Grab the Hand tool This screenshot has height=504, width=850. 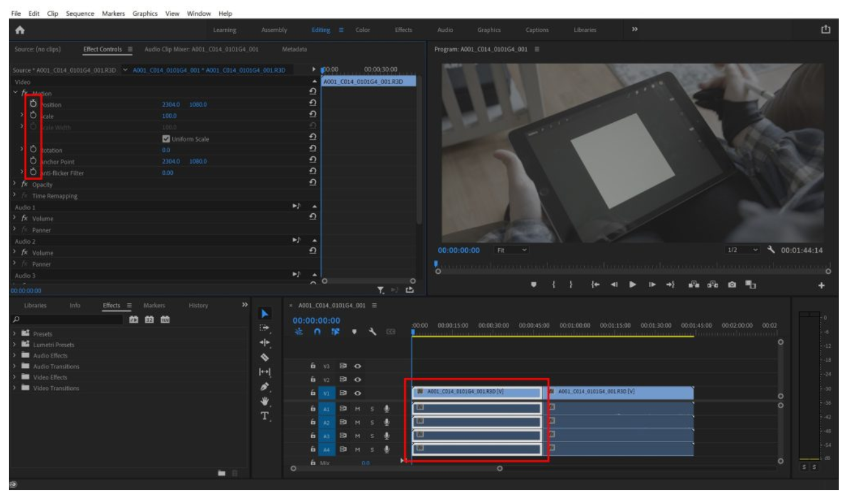264,401
